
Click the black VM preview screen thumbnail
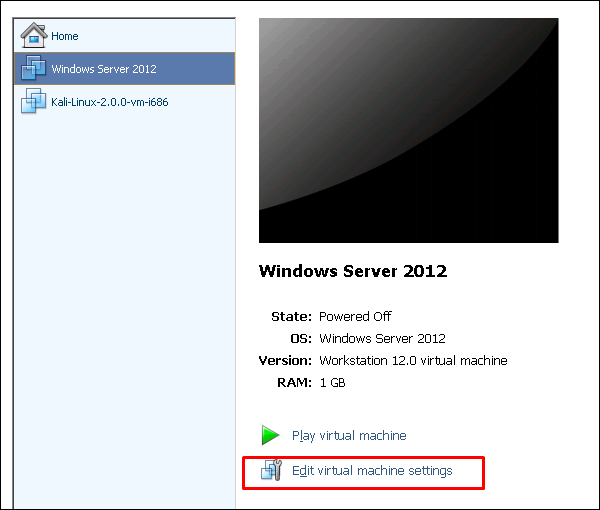click(408, 130)
